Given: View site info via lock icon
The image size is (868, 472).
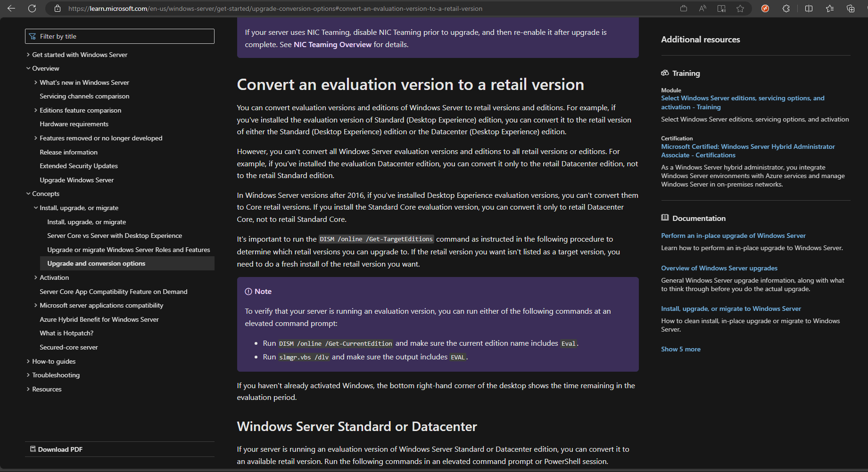Looking at the screenshot, I should pyautogui.click(x=58, y=8).
